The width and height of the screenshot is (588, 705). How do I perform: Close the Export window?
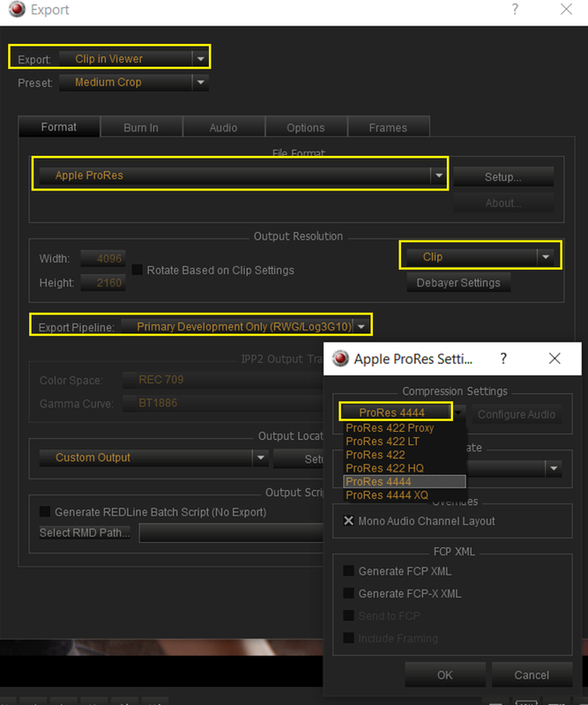567,9
